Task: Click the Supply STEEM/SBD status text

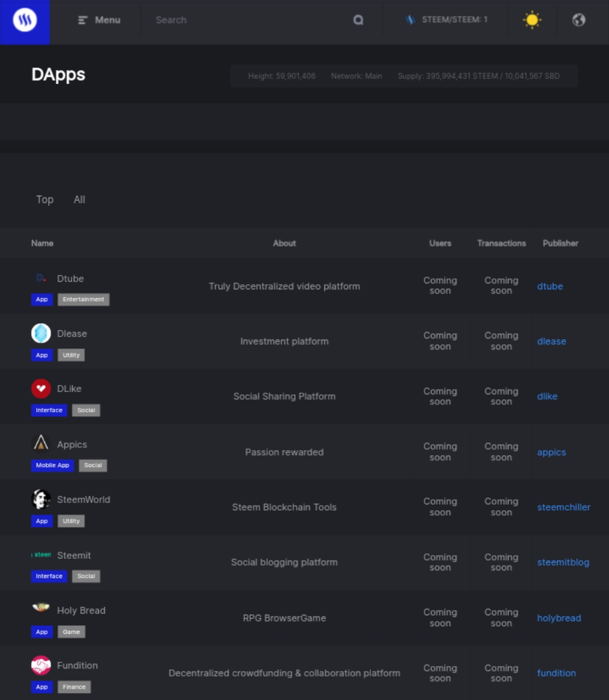Action: (x=478, y=76)
